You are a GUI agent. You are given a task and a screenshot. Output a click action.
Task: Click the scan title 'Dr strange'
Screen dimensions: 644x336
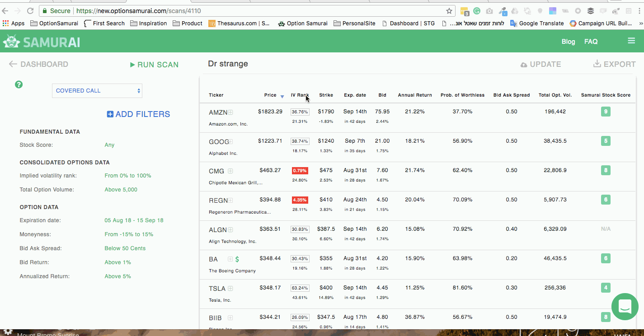point(228,64)
